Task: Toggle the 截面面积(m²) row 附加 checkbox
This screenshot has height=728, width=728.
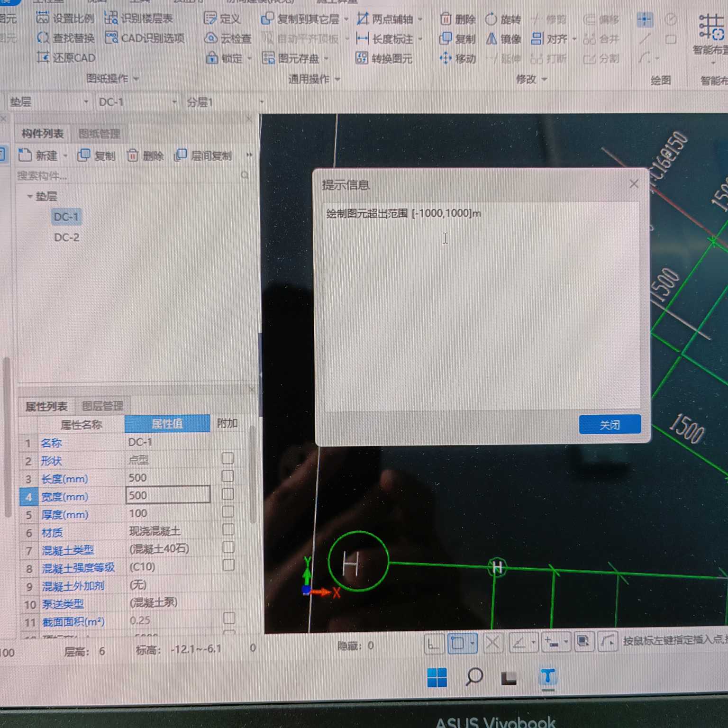Action: 229,618
